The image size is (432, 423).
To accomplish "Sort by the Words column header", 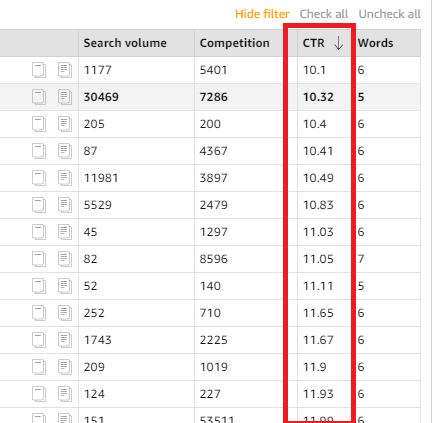I will pyautogui.click(x=375, y=43).
